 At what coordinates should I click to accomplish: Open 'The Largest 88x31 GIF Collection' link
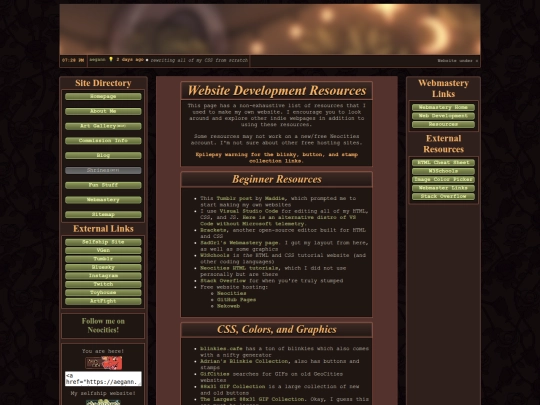[x=252, y=399]
